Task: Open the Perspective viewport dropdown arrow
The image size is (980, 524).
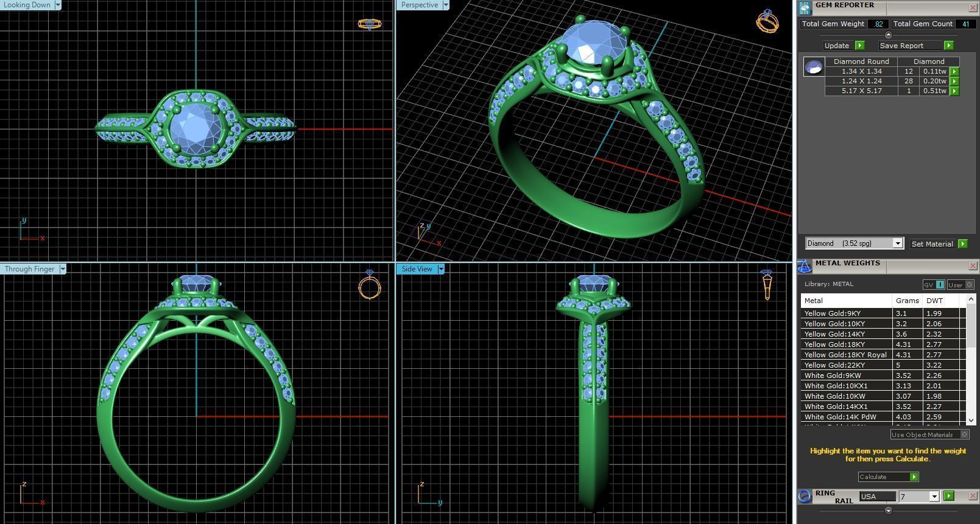Action: pyautogui.click(x=445, y=5)
